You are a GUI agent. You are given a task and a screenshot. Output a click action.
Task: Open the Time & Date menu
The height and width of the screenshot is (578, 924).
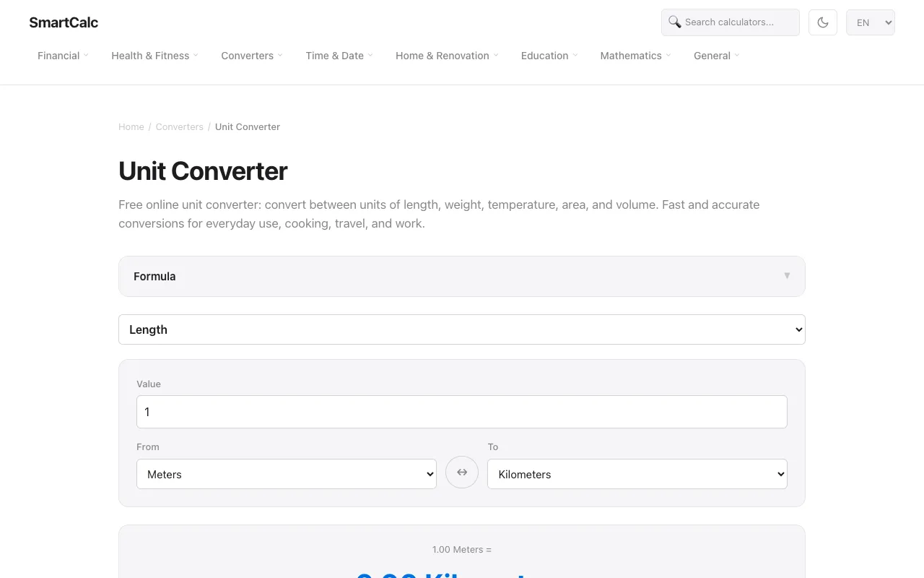point(339,56)
